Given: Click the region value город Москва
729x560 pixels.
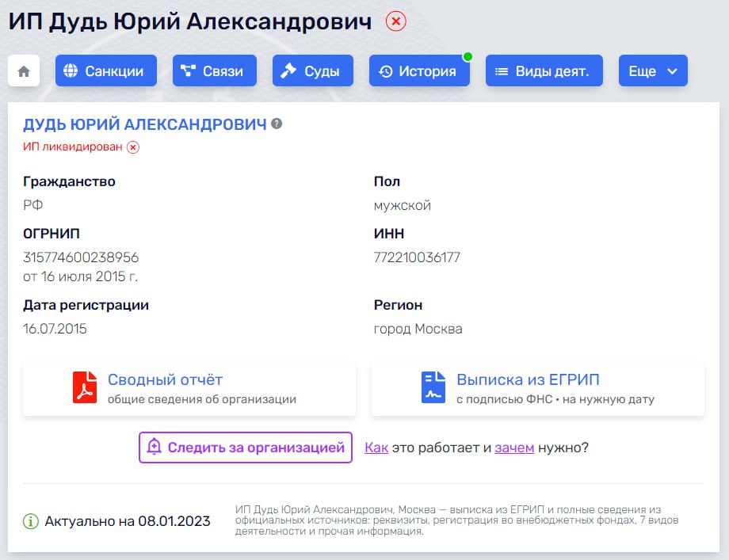Looking at the screenshot, I should point(418,329).
